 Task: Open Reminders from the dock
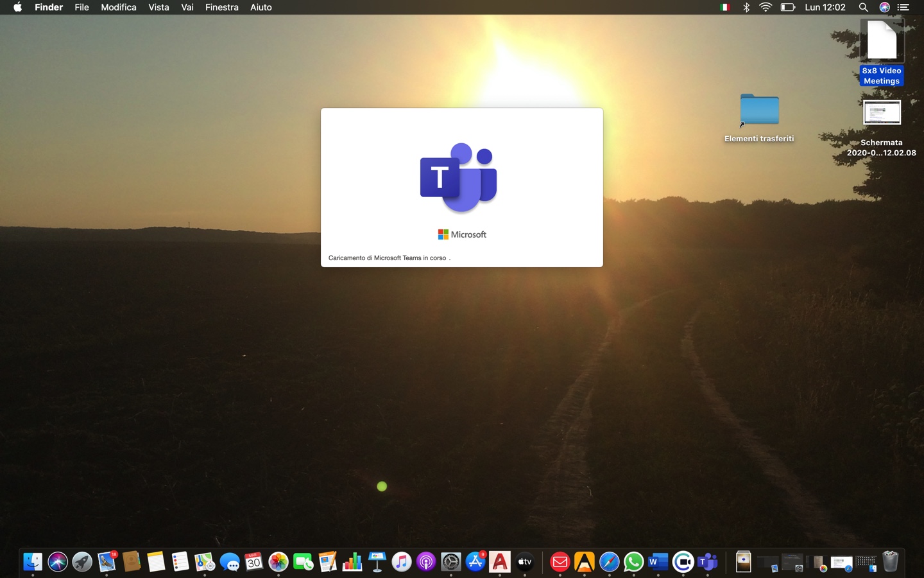click(x=180, y=562)
